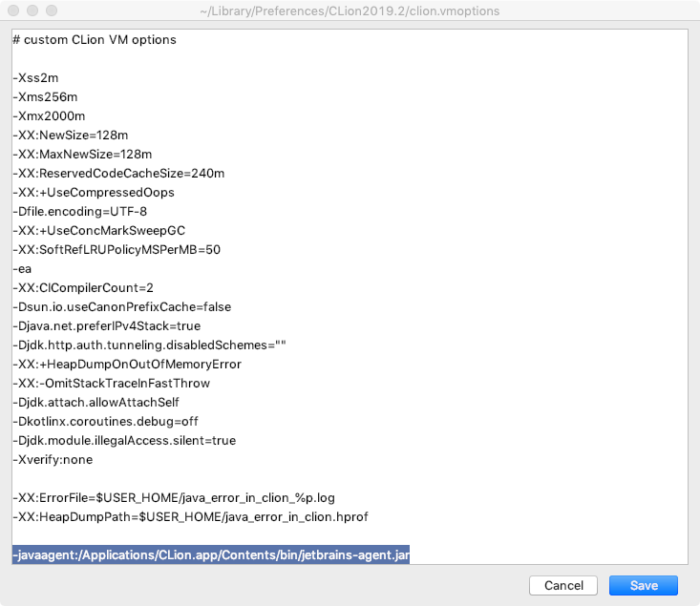This screenshot has height=606, width=700.
Task: Click the -XX:SoftRefLRUPolicyMSPerMB=50 line
Action: tap(117, 249)
